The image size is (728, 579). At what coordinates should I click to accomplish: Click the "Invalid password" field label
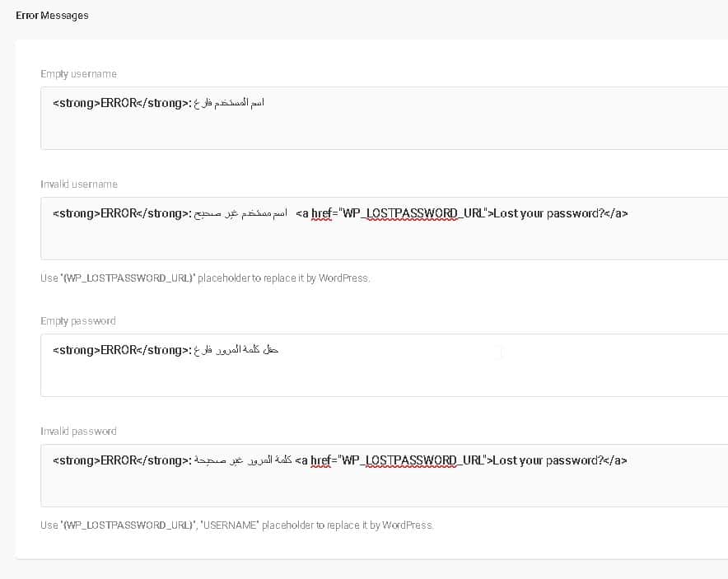coord(78,432)
